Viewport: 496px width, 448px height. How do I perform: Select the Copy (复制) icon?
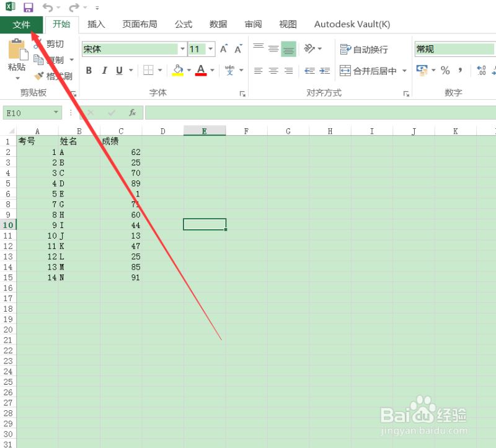38,59
